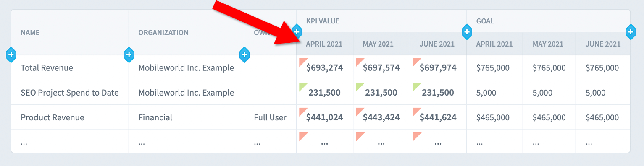Click plus icon between KPI Value and Goal
The image size is (644, 166).
[x=467, y=31]
